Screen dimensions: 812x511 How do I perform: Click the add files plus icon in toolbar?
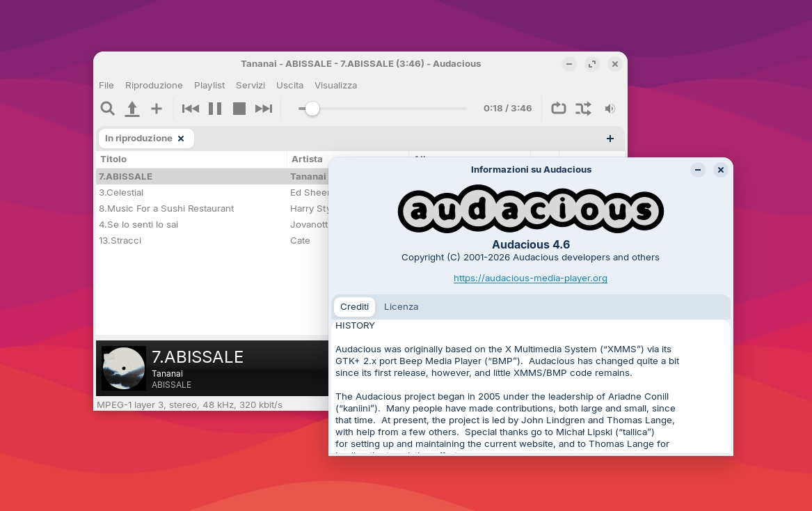click(x=157, y=109)
